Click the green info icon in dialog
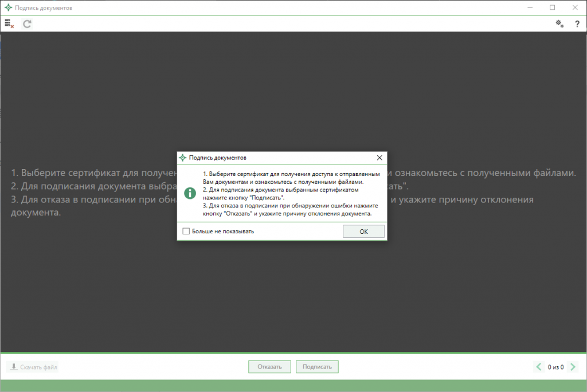Screen dimensions: 587x392 tap(190, 193)
